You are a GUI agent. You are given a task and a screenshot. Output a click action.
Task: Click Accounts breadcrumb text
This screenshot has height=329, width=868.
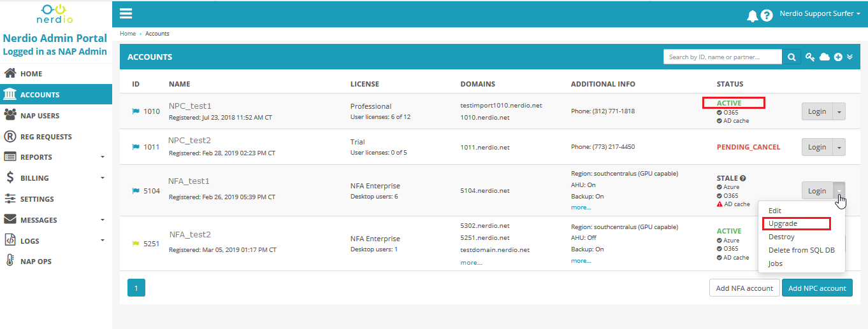[x=157, y=34]
